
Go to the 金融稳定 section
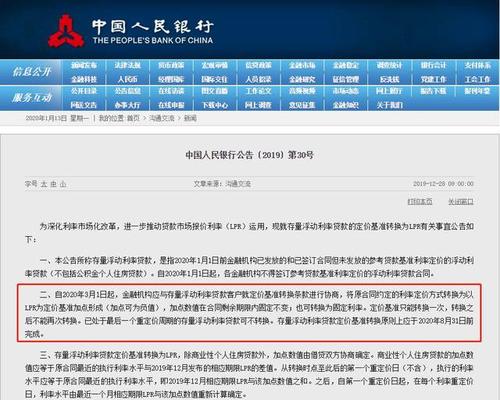pos(346,65)
